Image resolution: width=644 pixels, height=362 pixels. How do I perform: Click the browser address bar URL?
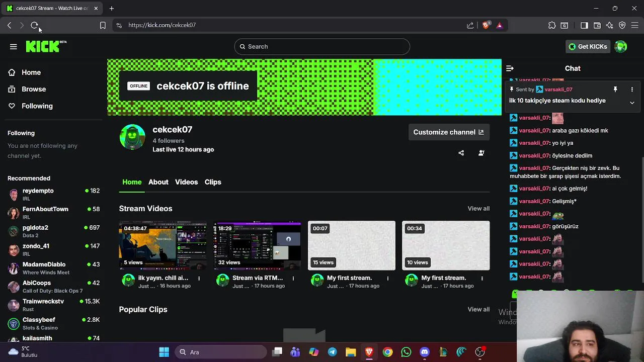162,25
